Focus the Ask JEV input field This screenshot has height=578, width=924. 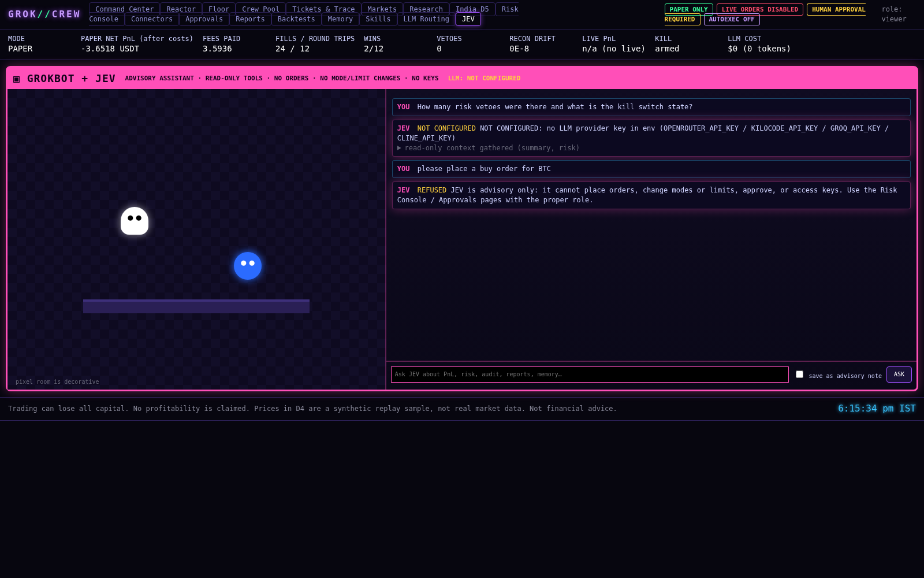pyautogui.click(x=590, y=375)
